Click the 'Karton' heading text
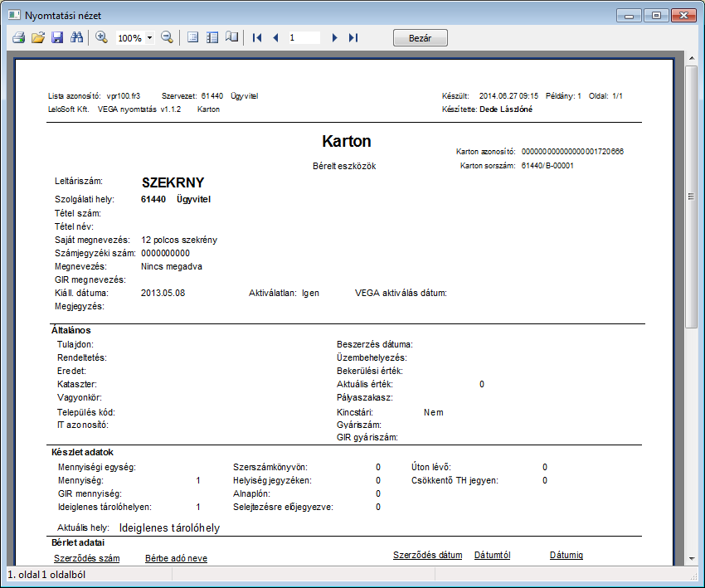This screenshot has width=705, height=588. (346, 141)
